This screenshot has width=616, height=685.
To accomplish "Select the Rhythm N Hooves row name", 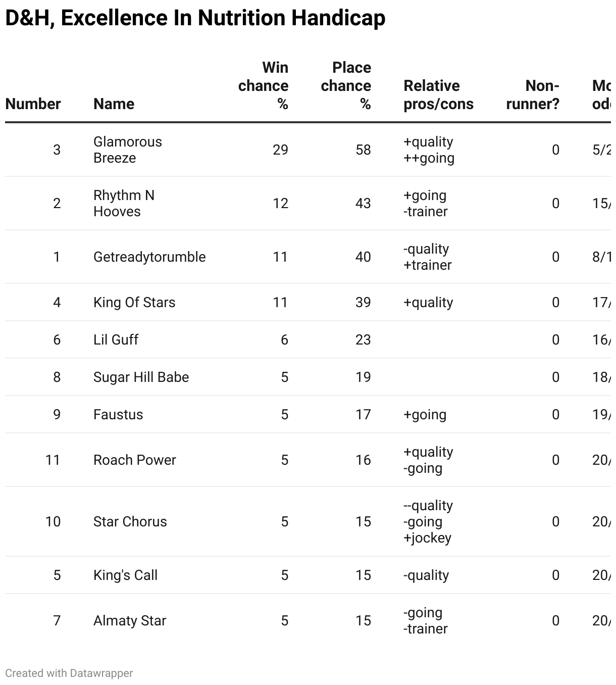I will [124, 204].
